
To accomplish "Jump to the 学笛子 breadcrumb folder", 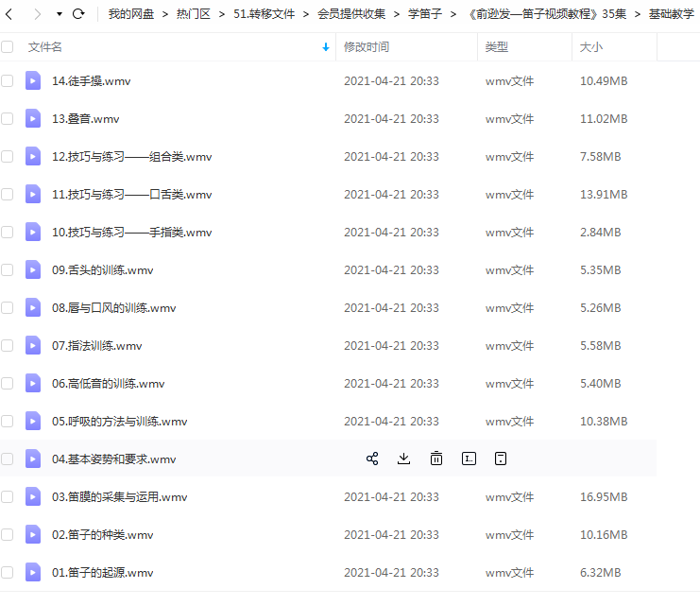I will [x=425, y=14].
